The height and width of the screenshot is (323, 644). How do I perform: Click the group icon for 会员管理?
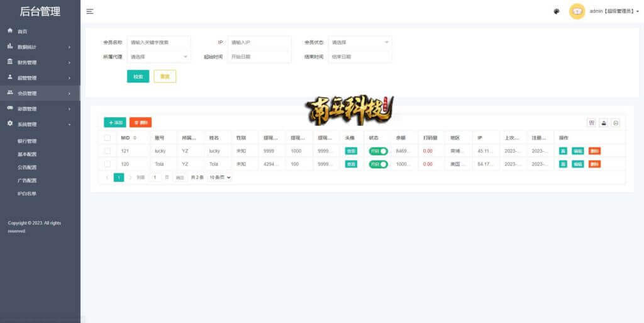point(10,93)
